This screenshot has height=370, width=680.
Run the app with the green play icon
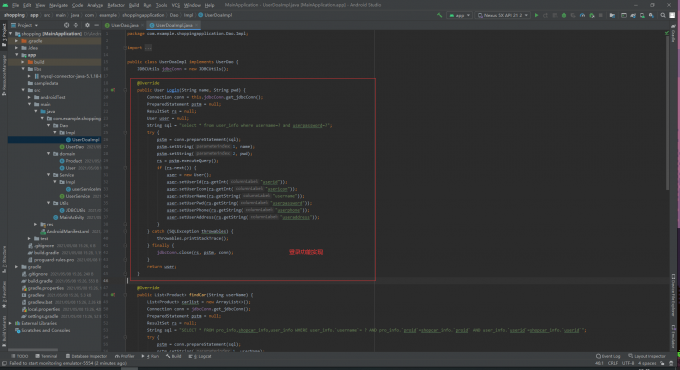tap(536, 15)
